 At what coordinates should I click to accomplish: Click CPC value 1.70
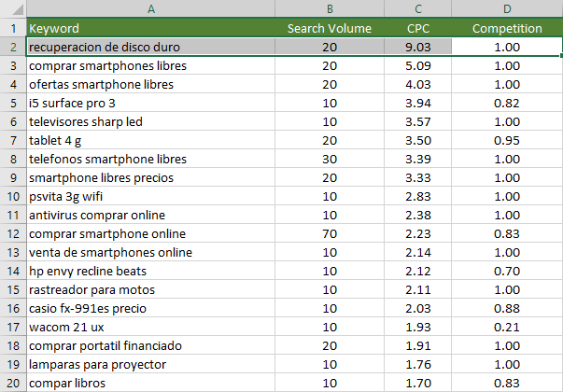click(418, 383)
